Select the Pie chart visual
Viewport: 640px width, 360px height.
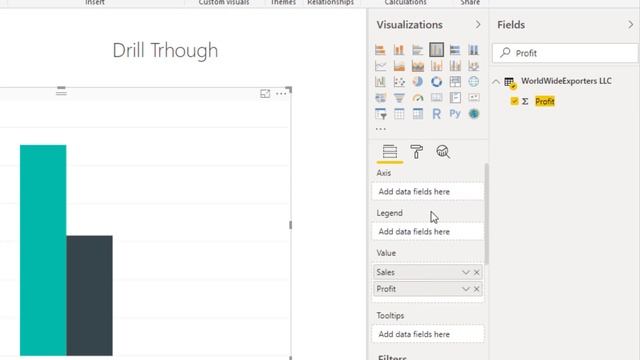(x=418, y=82)
